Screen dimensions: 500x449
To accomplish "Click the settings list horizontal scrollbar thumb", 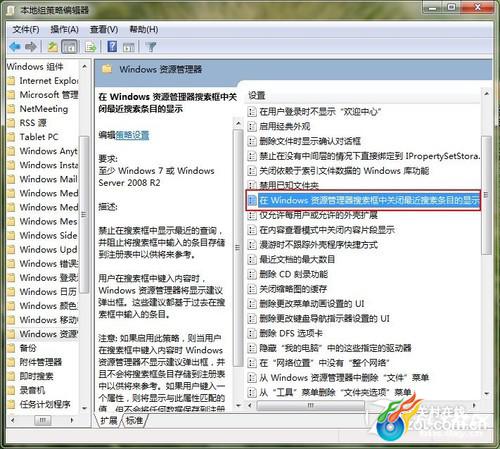I will [310, 405].
